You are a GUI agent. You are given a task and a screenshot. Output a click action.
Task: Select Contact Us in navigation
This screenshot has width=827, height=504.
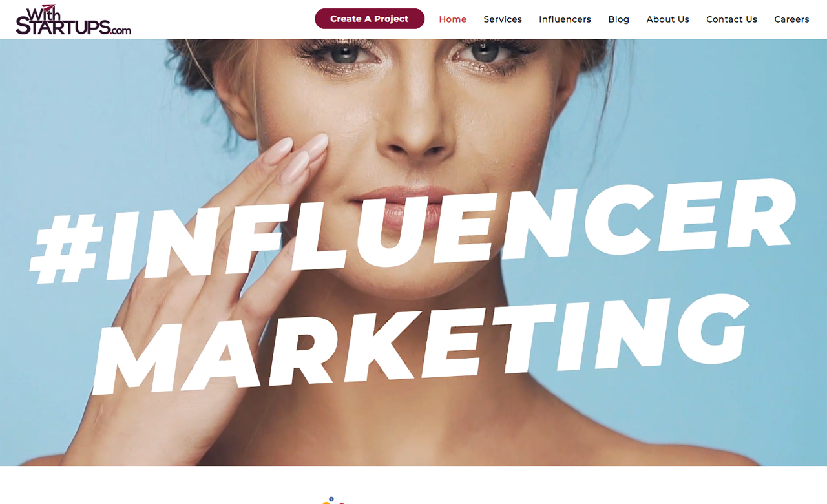pyautogui.click(x=731, y=19)
